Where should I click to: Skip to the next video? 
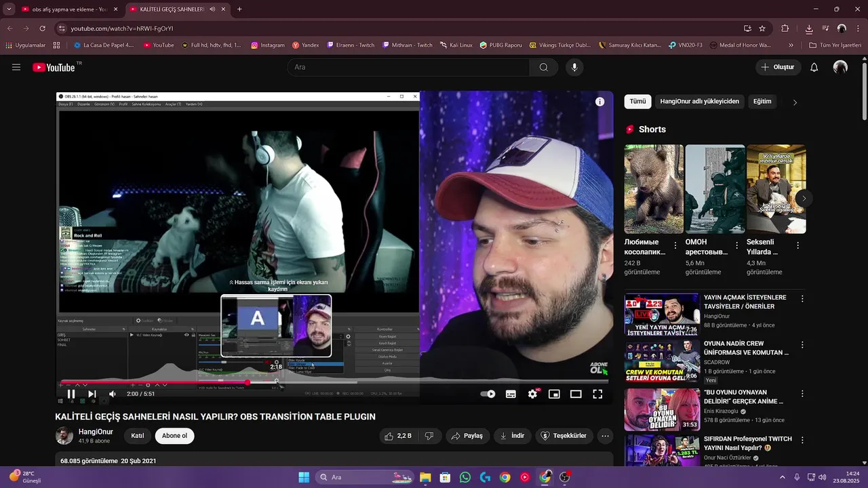tap(92, 394)
